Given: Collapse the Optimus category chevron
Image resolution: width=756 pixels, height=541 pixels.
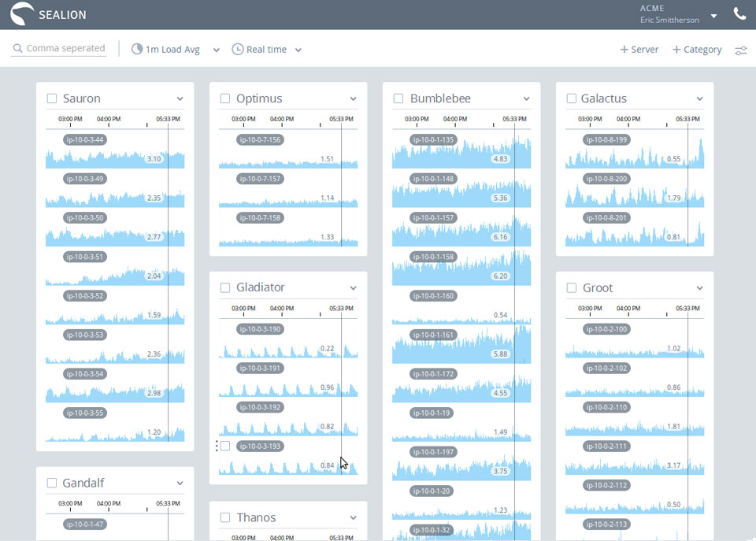Looking at the screenshot, I should 353,99.
